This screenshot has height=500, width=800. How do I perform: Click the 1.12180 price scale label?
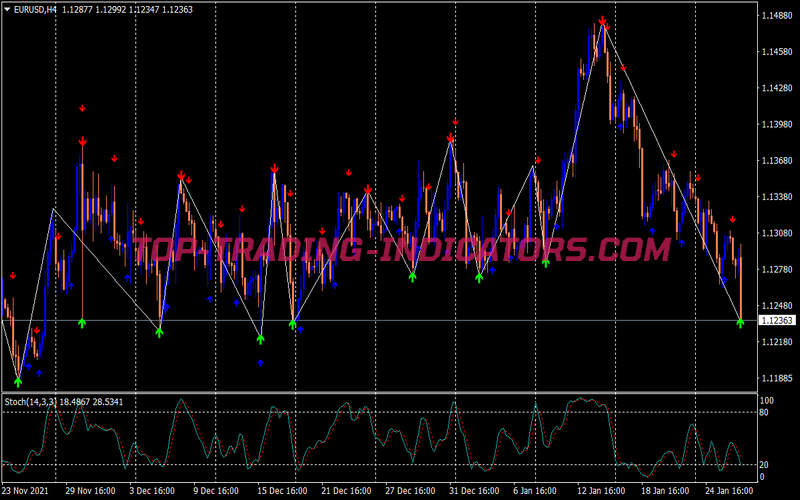pyautogui.click(x=777, y=342)
